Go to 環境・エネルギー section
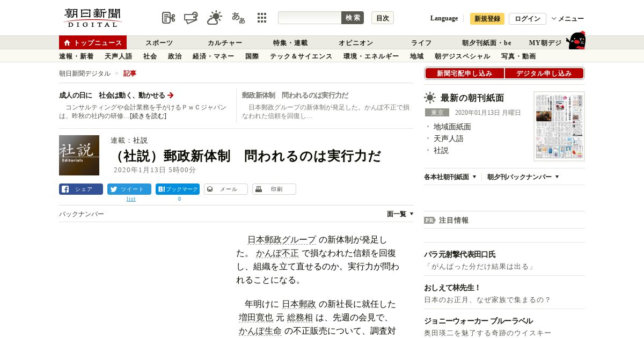 click(371, 56)
